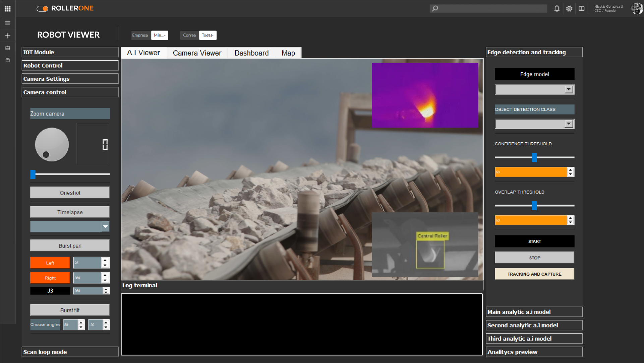Click the user profile avatar

(x=637, y=8)
